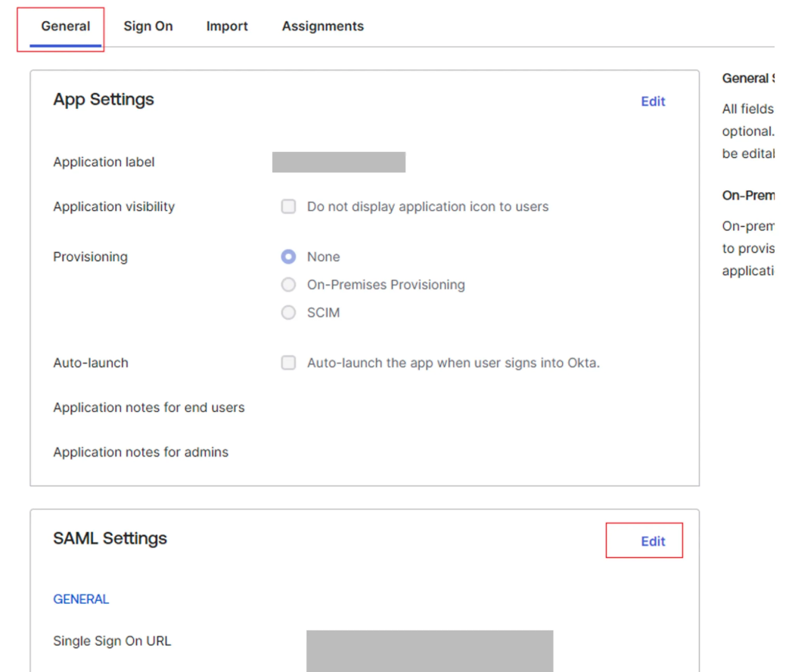The image size is (795, 672).
Task: Click Edit in the SAML Settings panel
Action: [652, 540]
